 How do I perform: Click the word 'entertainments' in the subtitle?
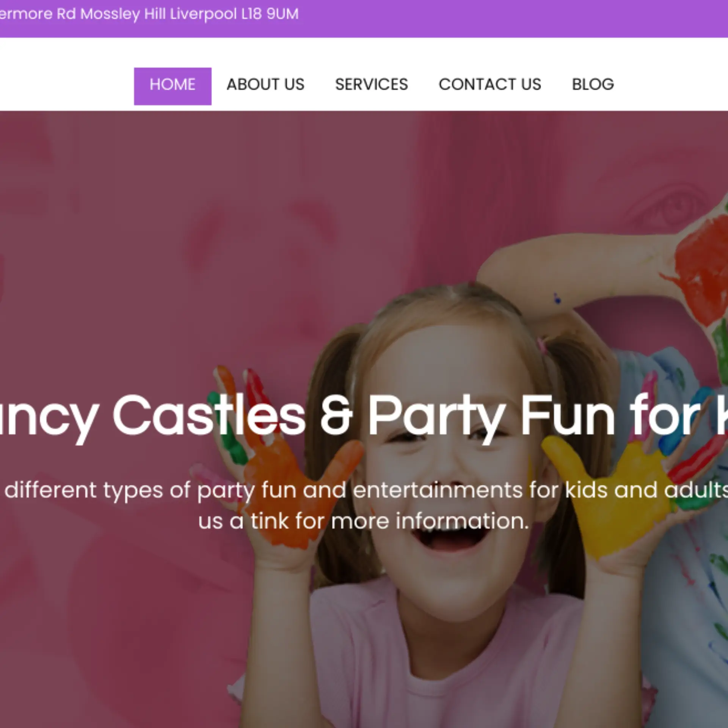coord(438,490)
